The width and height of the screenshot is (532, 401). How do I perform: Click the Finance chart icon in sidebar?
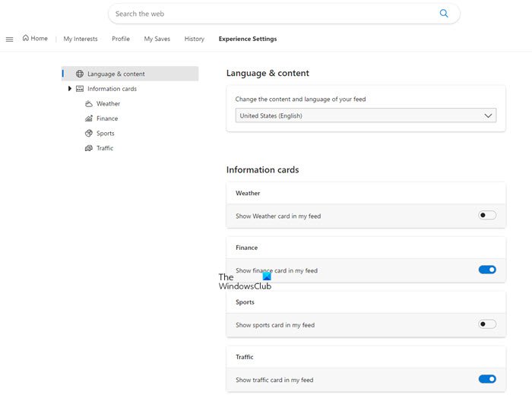[89, 118]
